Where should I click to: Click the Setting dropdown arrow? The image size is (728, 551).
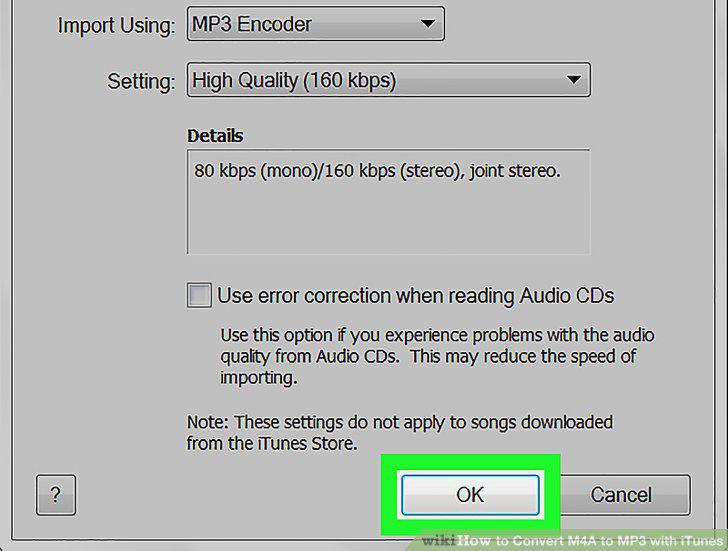tap(574, 80)
